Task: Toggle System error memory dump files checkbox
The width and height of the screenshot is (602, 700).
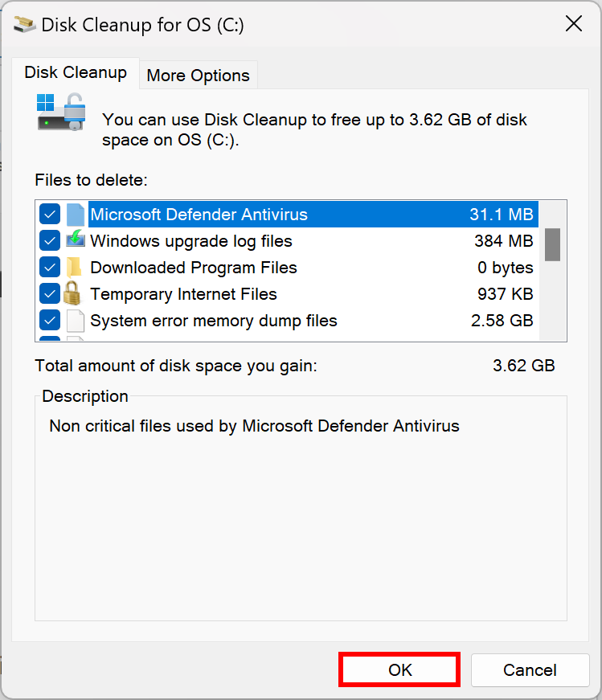Action: pyautogui.click(x=50, y=321)
